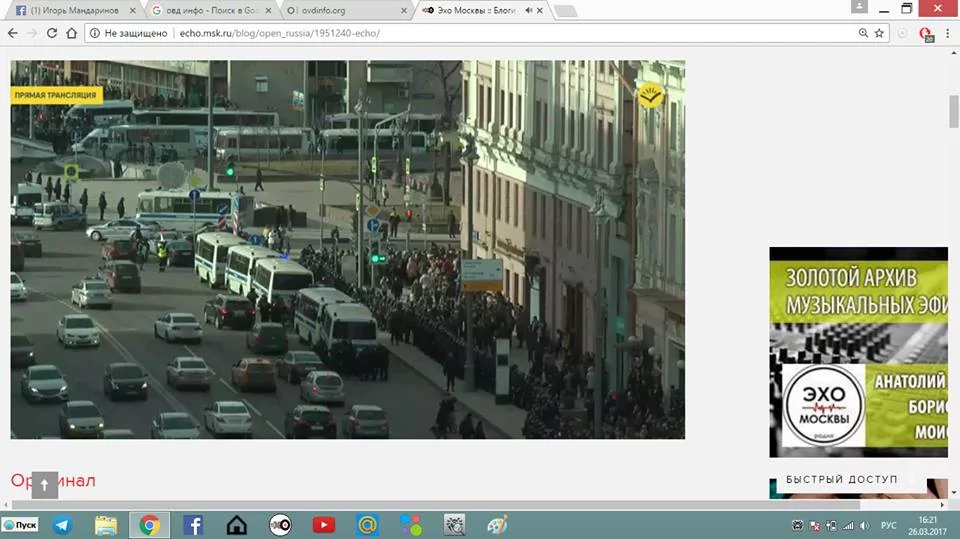Open the zoom magnifier in address bar
Image resolution: width=960 pixels, height=539 pixels.
[863, 33]
